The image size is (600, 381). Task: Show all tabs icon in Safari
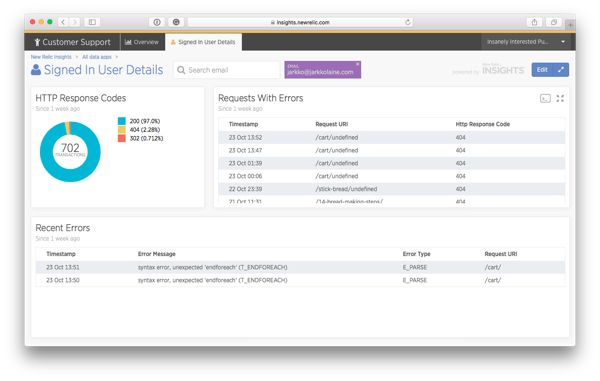[x=553, y=22]
